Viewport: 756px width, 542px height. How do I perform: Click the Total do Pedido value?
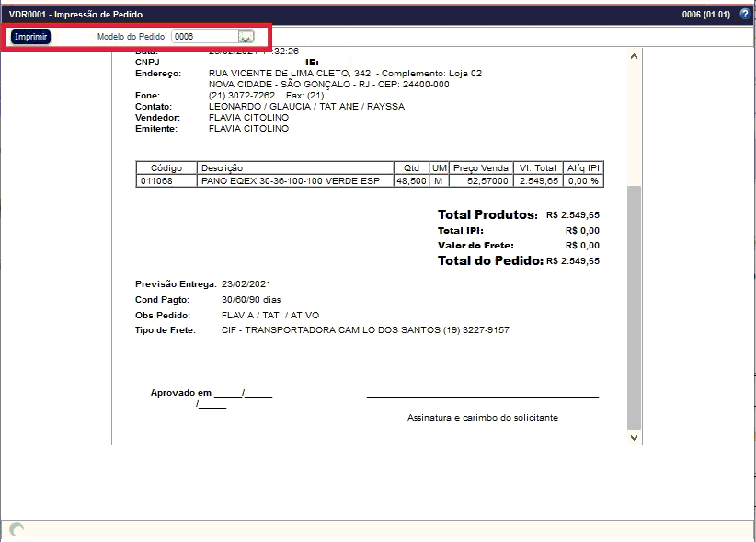[573, 261]
